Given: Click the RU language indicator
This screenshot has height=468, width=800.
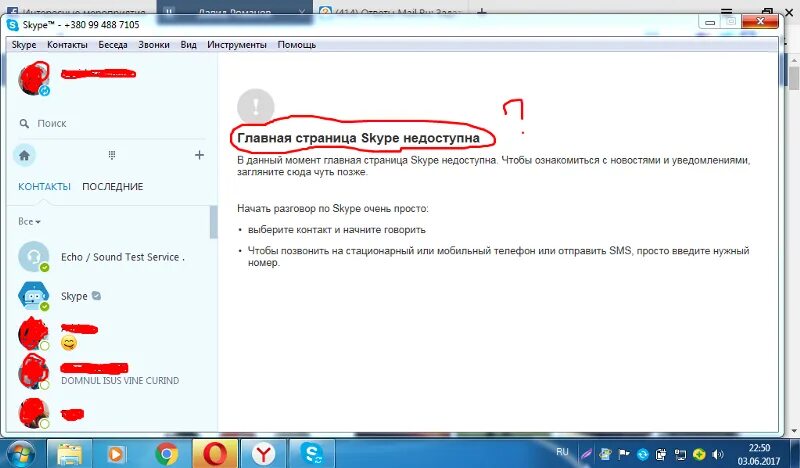Looking at the screenshot, I should (562, 452).
